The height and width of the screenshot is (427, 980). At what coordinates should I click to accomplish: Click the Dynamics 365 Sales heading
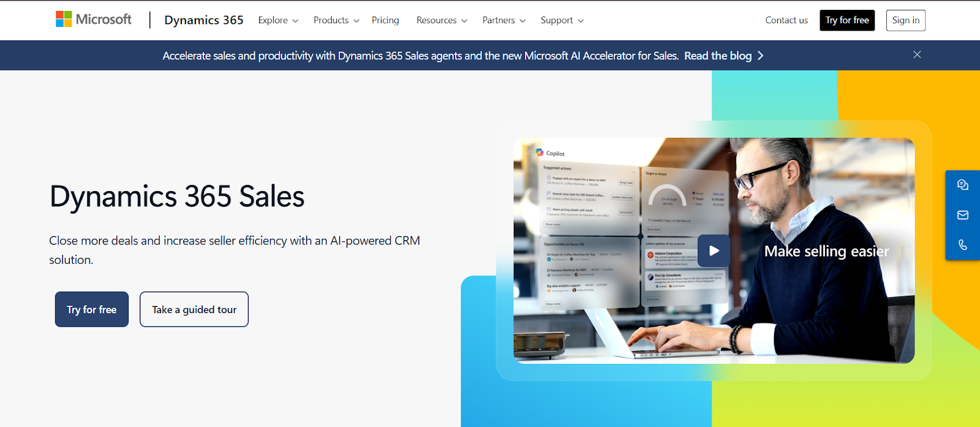click(x=177, y=197)
